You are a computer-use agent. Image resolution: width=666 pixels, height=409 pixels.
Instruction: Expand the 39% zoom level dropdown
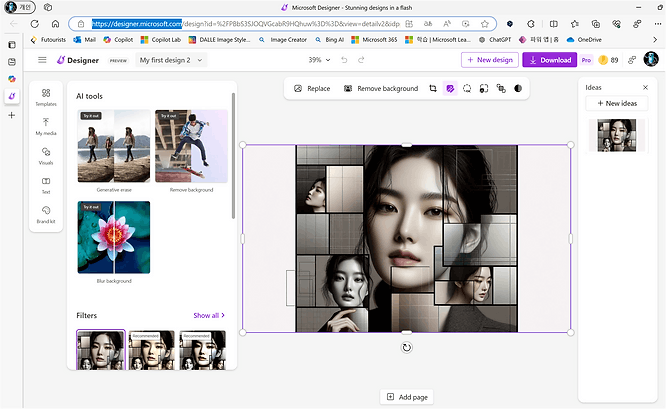319,60
